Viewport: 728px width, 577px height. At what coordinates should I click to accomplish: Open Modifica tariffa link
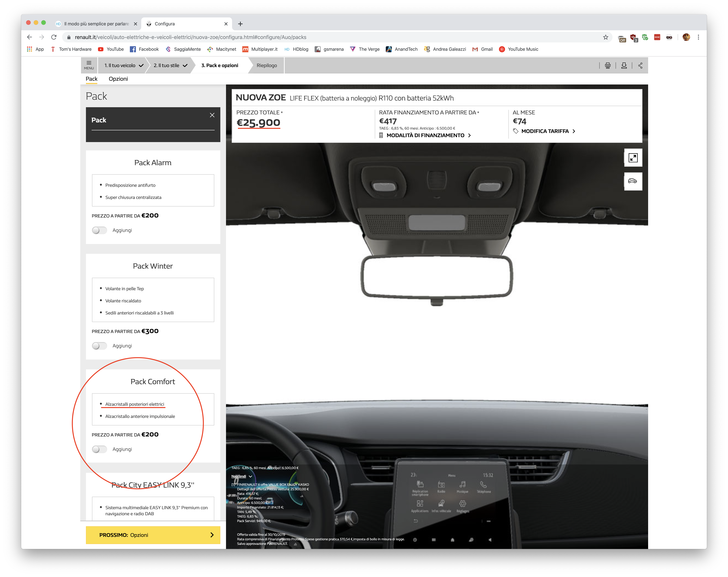click(544, 131)
